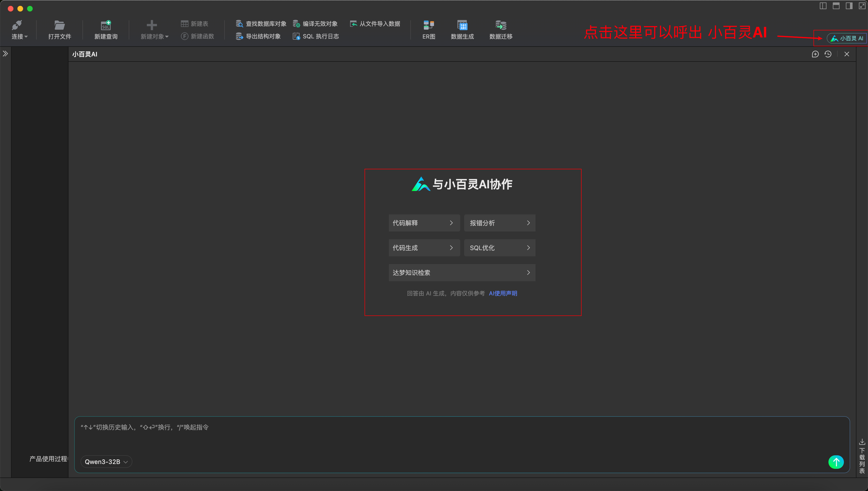This screenshot has width=868, height=491.
Task: Open 从文件导入数据 import tool
Action: pyautogui.click(x=375, y=24)
